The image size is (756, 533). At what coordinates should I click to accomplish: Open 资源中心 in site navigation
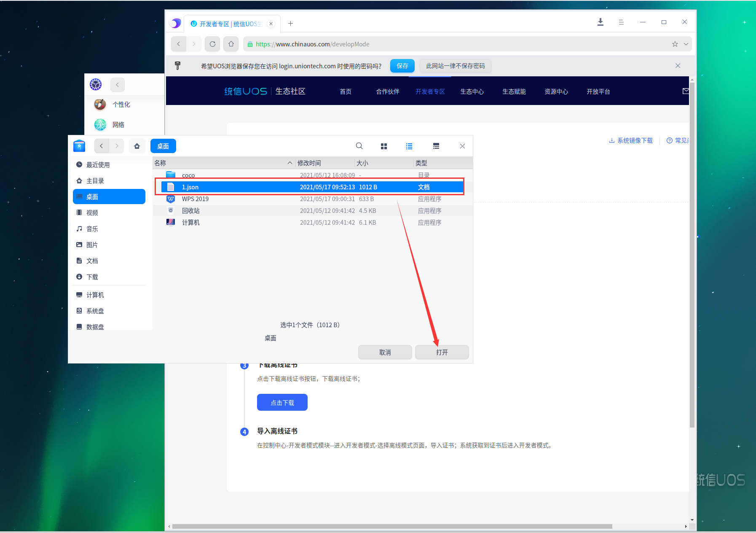tap(556, 92)
